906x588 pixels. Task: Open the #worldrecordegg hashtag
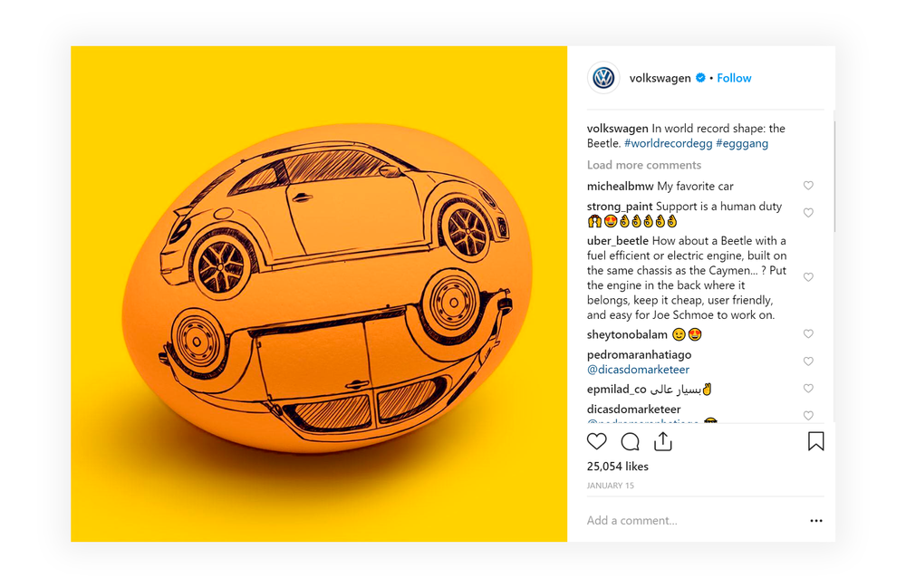coord(668,143)
